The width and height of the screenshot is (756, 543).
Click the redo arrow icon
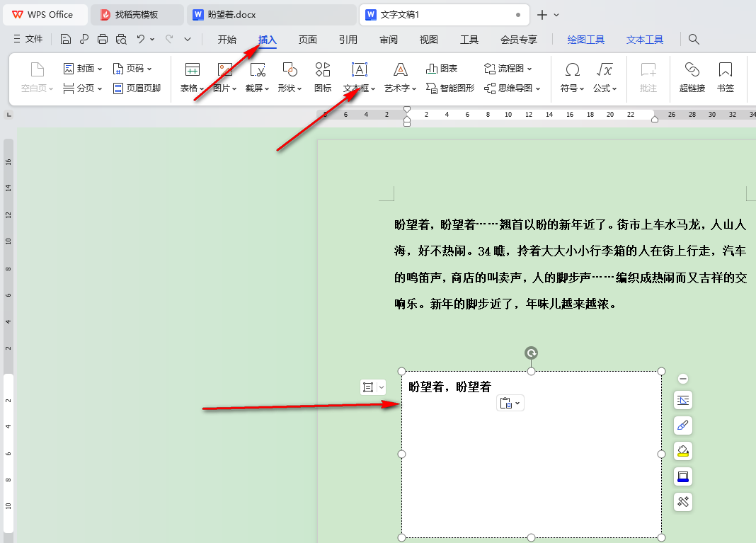point(169,39)
